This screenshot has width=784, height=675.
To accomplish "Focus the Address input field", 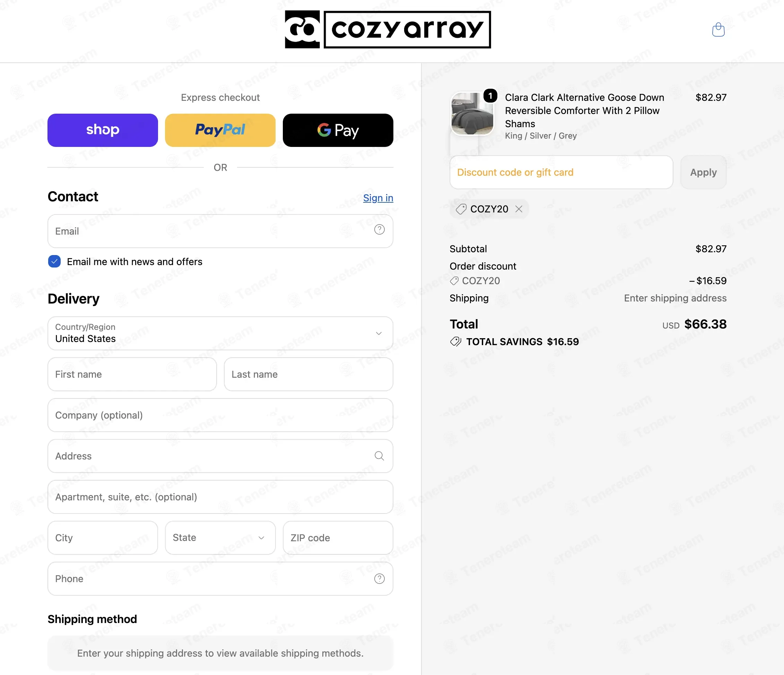I will pos(220,456).
